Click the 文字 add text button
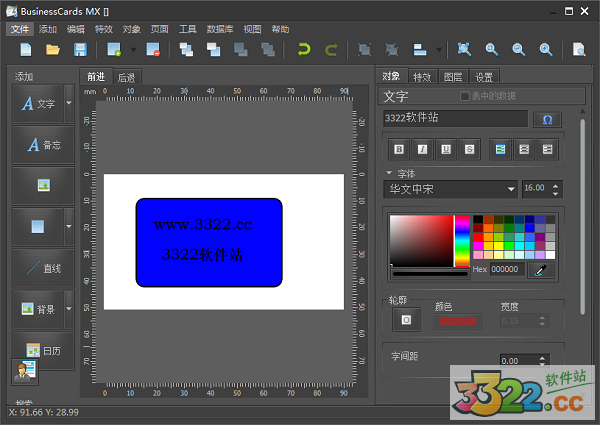The image size is (600, 425). click(x=38, y=103)
